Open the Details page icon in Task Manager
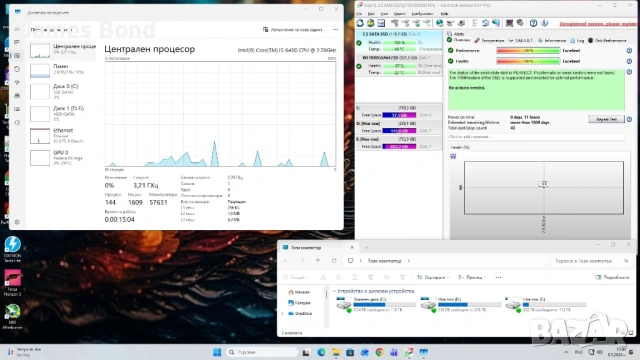 click(x=17, y=109)
